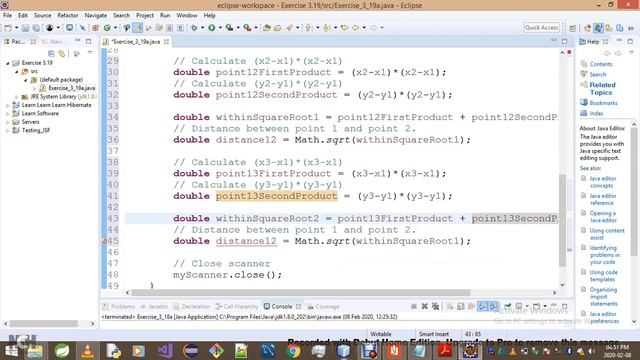The height and width of the screenshot is (360, 640).
Task: Open the Run button dropdown arrow
Action: click(220, 28)
